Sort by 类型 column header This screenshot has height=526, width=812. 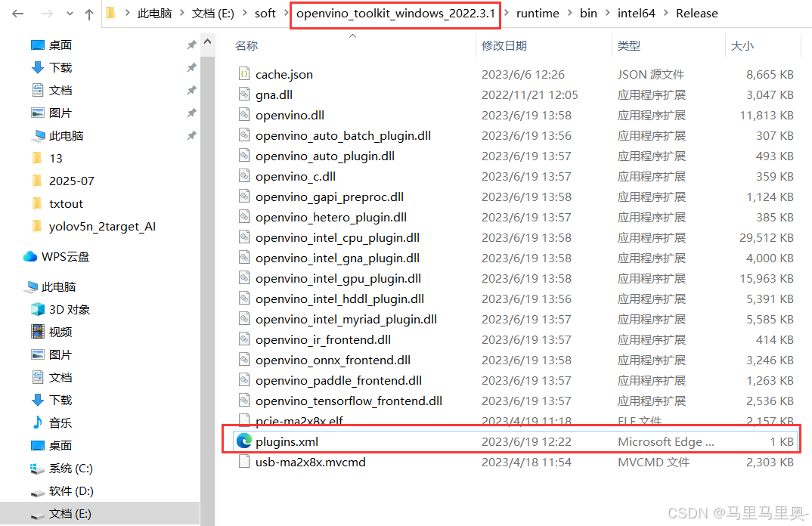coord(629,45)
